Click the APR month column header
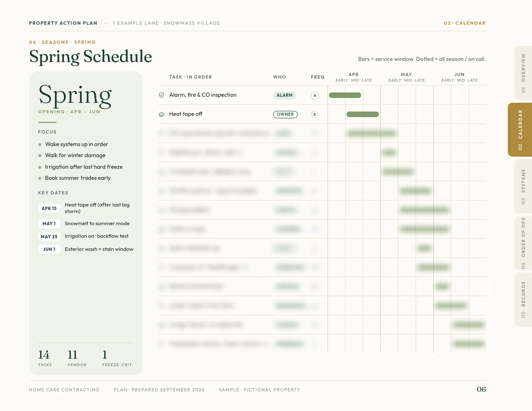532x411 pixels. pyautogui.click(x=353, y=74)
